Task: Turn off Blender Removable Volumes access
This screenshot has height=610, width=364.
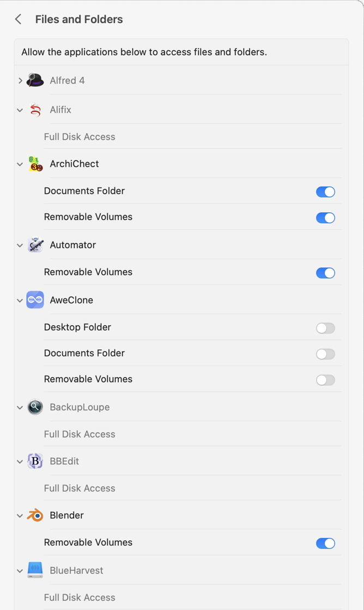Action: (325, 543)
